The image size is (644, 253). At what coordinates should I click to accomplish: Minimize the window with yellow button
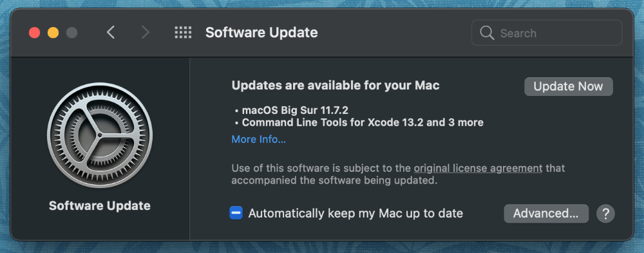(53, 32)
